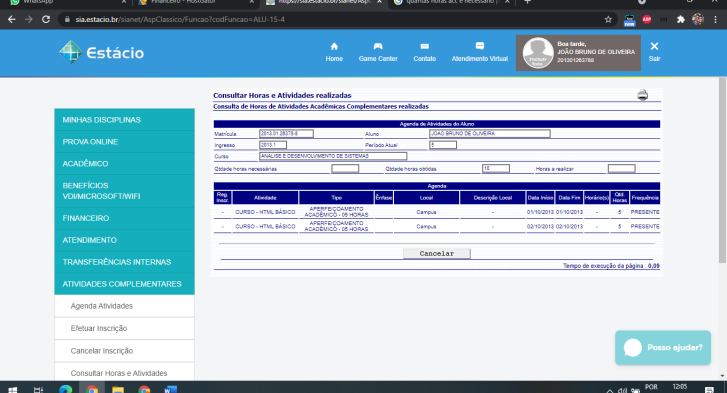Click the printer icon to print the report
The height and width of the screenshot is (393, 727).
coord(642,95)
